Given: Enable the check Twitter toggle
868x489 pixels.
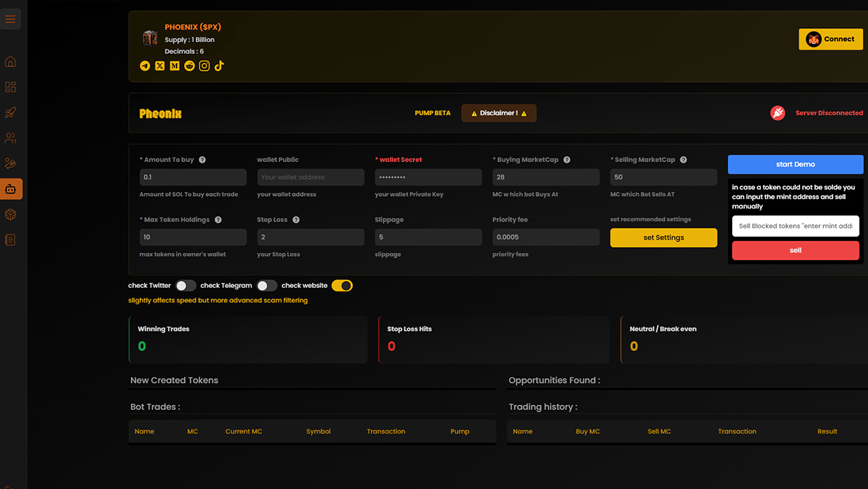Looking at the screenshot, I should coord(185,286).
